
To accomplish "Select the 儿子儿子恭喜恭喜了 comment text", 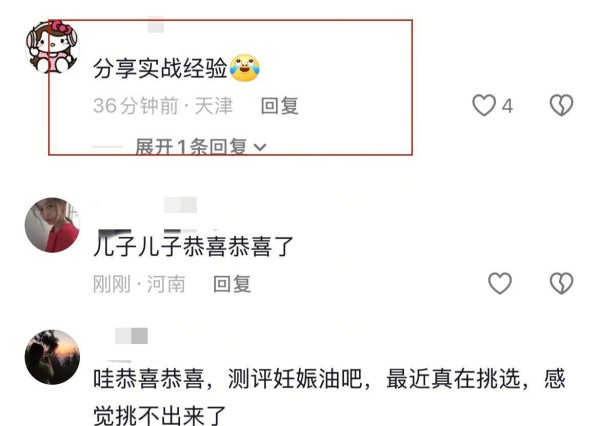I will [193, 246].
